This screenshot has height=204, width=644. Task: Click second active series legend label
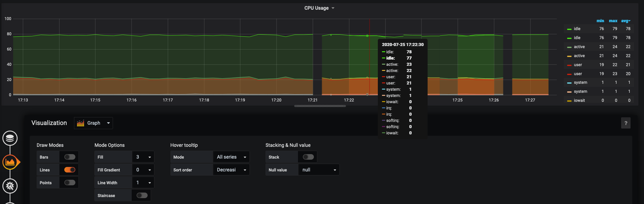pyautogui.click(x=579, y=56)
